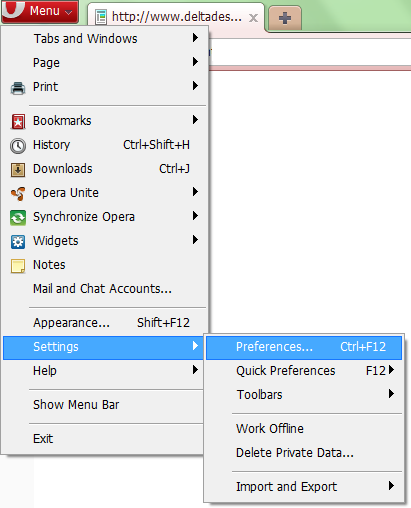This screenshot has width=411, height=508.
Task: Click the History clock icon
Action: pos(18,146)
